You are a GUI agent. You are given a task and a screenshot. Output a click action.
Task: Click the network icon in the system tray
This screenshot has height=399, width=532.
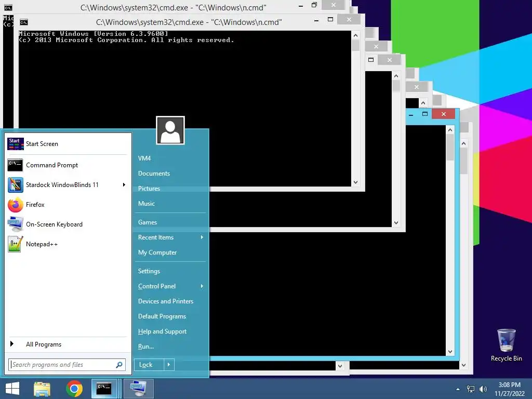click(471, 389)
